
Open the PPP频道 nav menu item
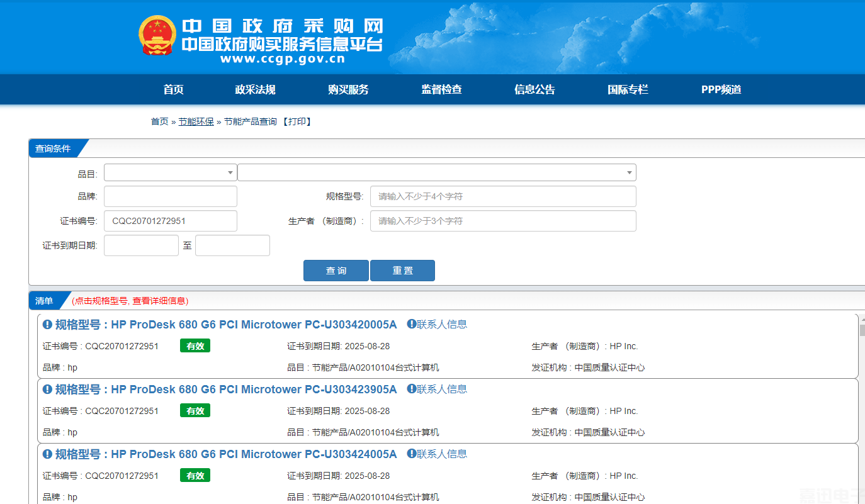[x=721, y=89]
